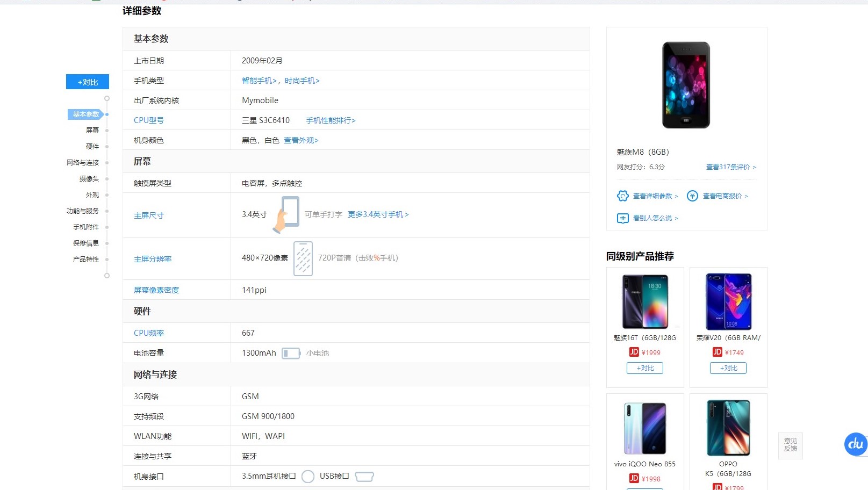Jump to 基本参数 section in sidebar
The width and height of the screenshot is (868, 490).
(86, 114)
